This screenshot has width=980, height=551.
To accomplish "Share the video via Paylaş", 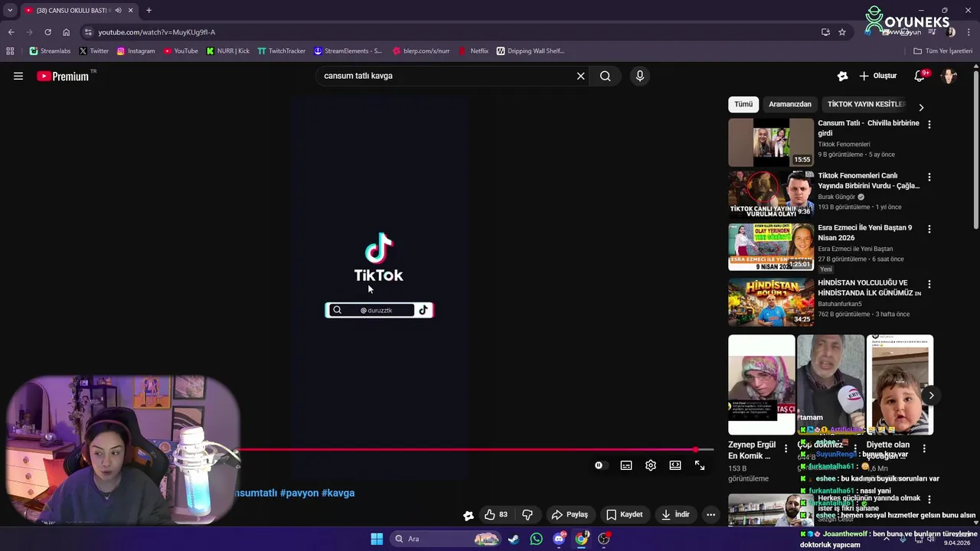I will tap(570, 515).
